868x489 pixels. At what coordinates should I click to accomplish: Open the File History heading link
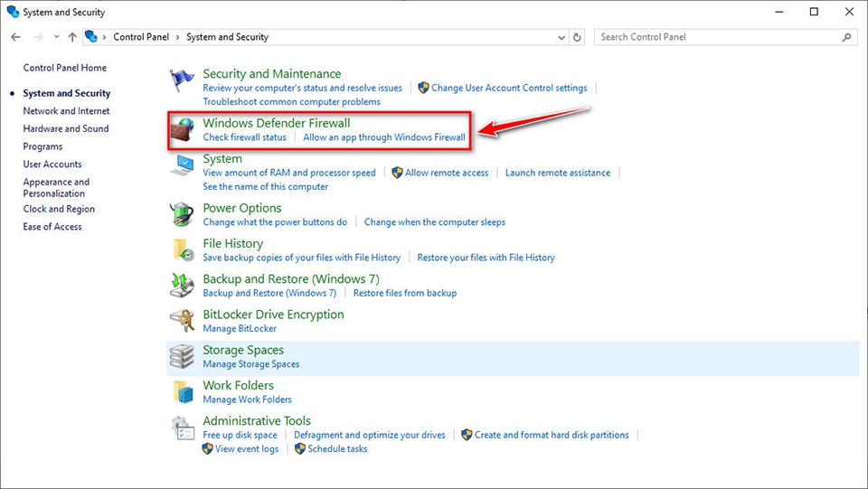click(x=232, y=243)
